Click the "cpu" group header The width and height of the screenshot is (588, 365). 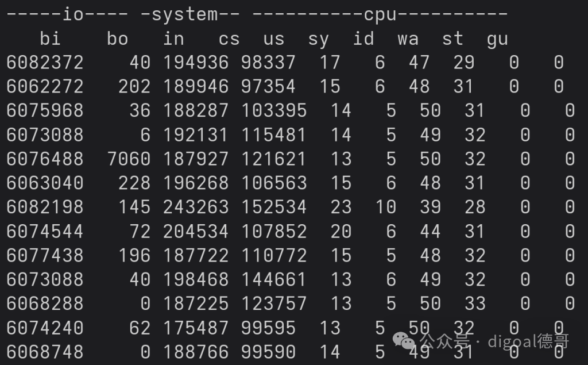(380, 16)
